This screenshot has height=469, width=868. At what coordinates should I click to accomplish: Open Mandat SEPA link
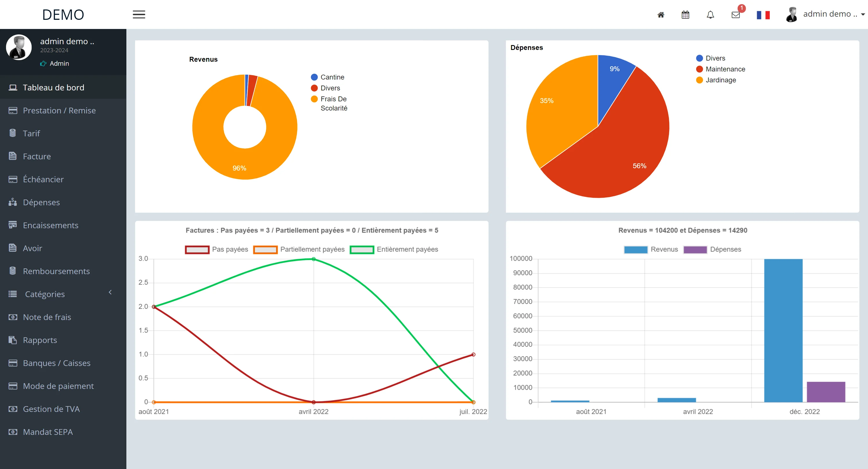tap(47, 432)
